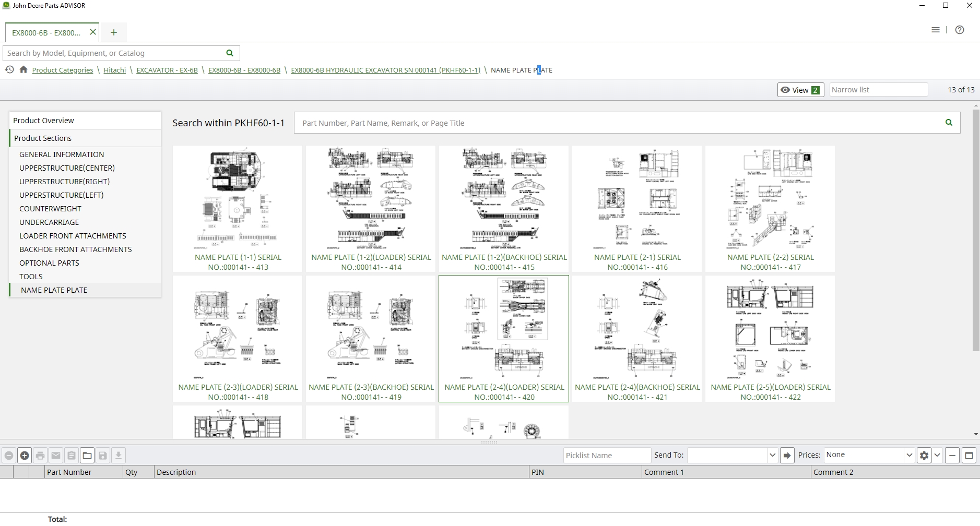Click the model search magnifier icon
The width and height of the screenshot is (980, 526).
click(x=230, y=53)
